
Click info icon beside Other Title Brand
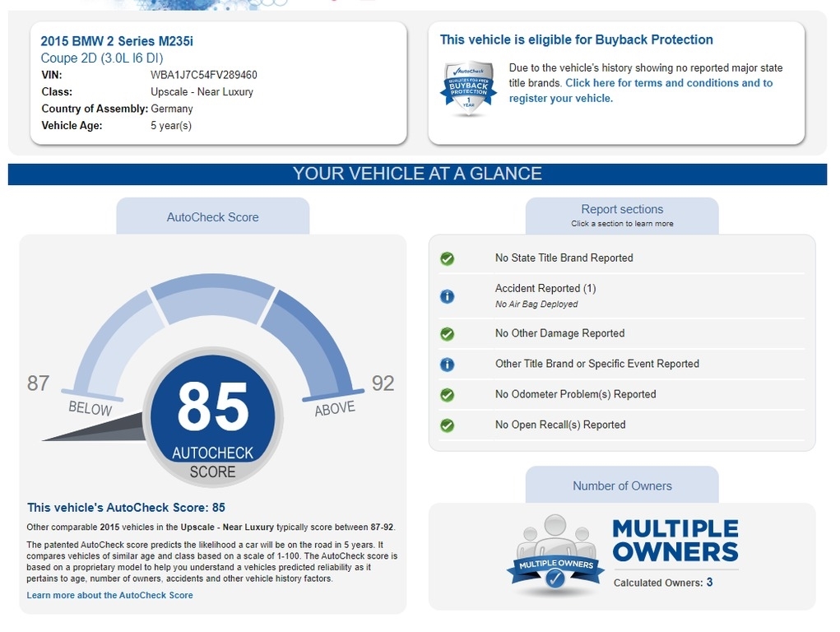click(x=447, y=365)
